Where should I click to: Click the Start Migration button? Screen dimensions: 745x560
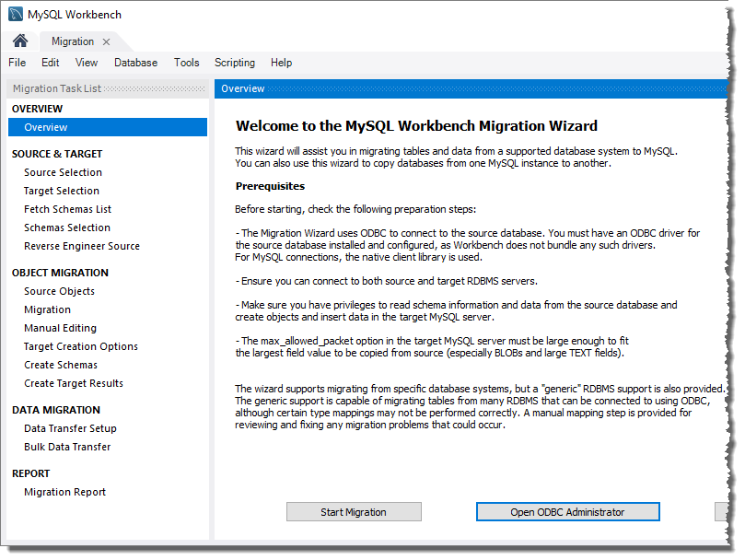[354, 511]
